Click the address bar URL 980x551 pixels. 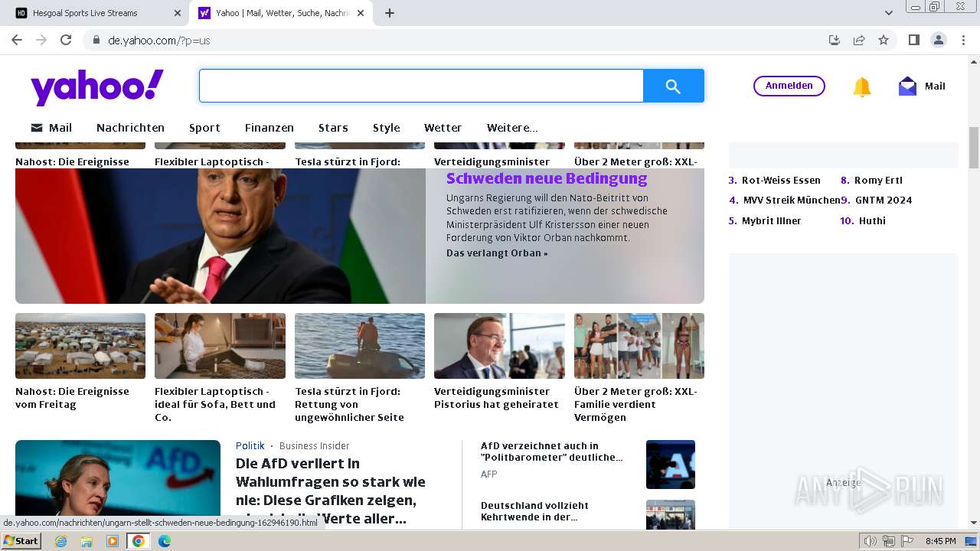pos(159,41)
